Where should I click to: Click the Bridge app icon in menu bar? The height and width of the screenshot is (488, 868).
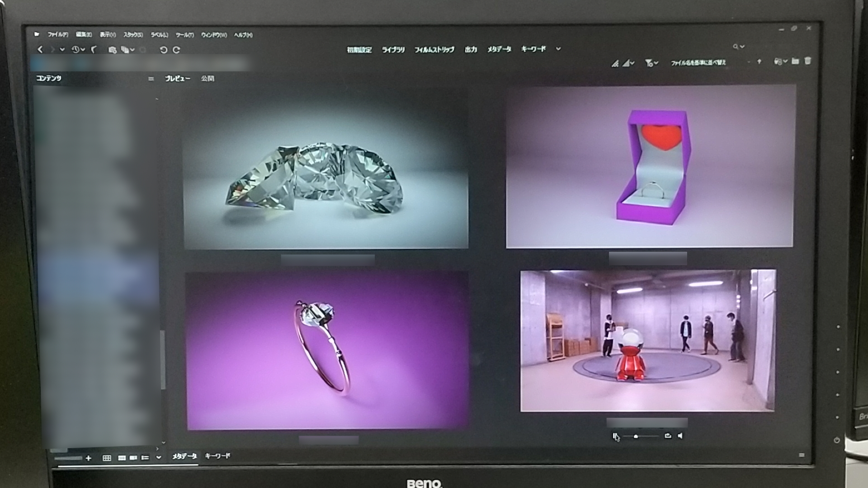pyautogui.click(x=37, y=34)
